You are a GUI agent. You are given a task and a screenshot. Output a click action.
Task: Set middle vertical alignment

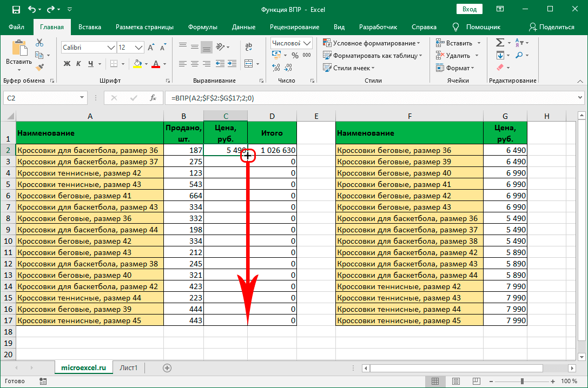[195, 47]
